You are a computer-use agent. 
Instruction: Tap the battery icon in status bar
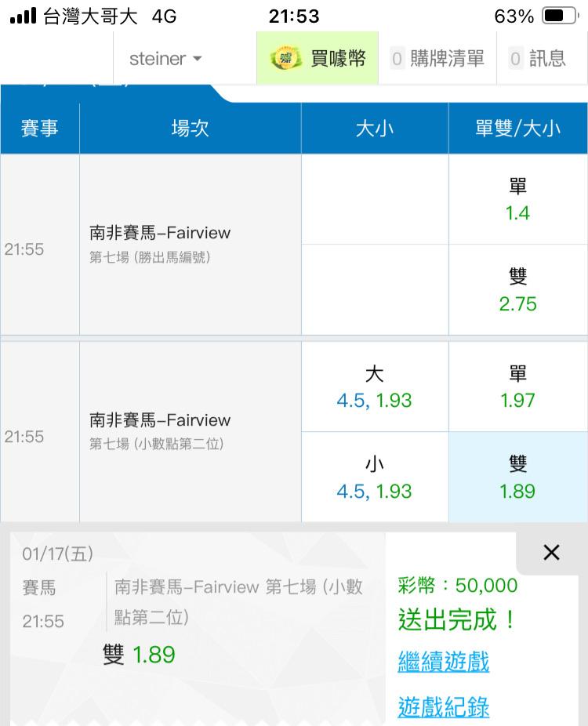click(x=559, y=16)
